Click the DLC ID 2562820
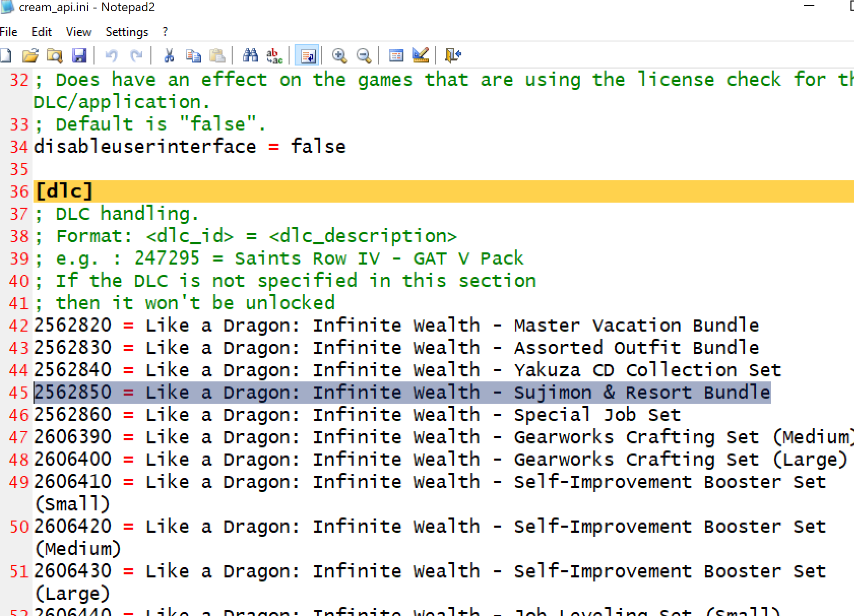The width and height of the screenshot is (854, 616). [73, 326]
